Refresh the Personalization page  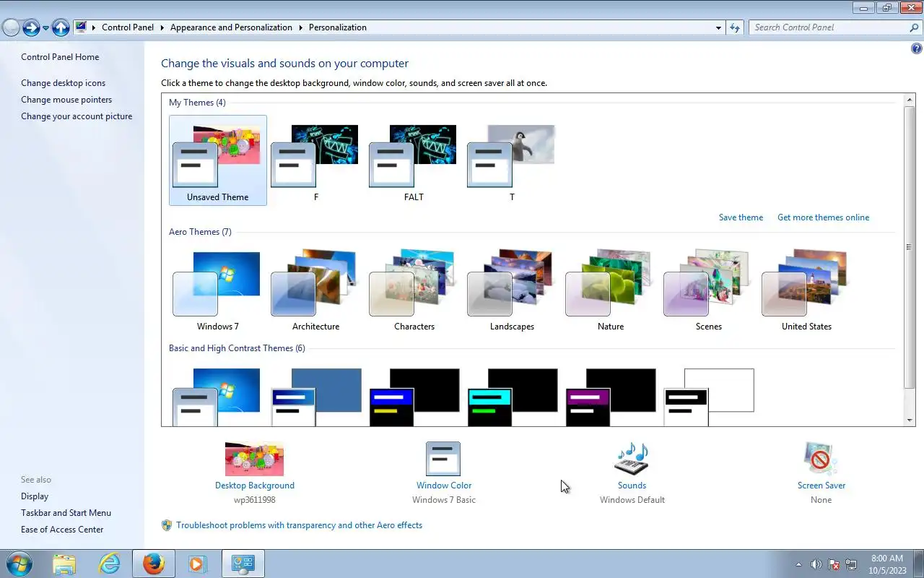point(735,27)
